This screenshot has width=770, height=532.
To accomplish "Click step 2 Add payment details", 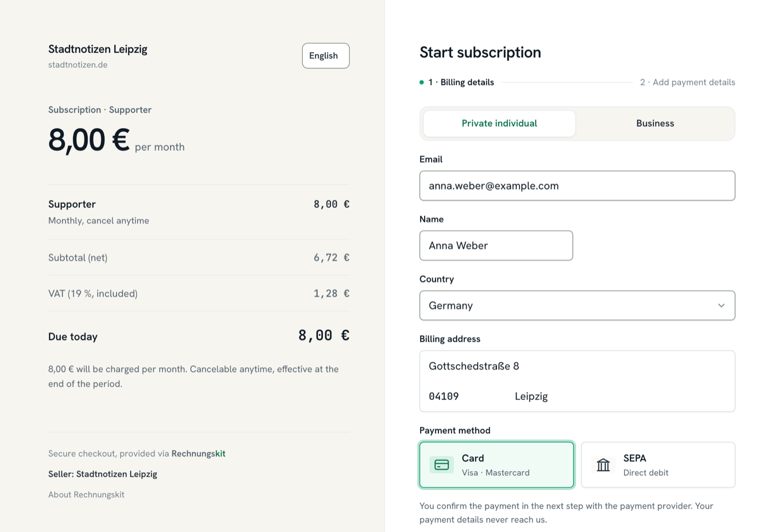I will (687, 82).
